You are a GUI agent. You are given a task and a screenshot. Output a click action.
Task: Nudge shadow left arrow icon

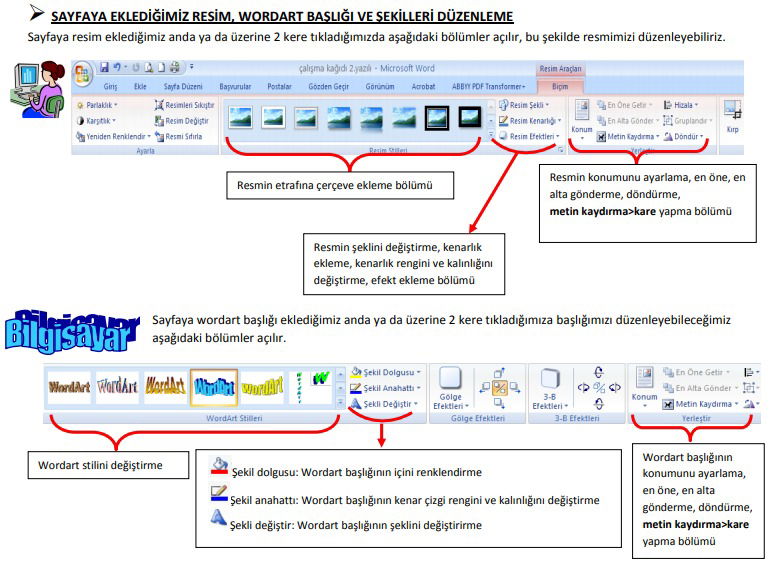tap(484, 388)
